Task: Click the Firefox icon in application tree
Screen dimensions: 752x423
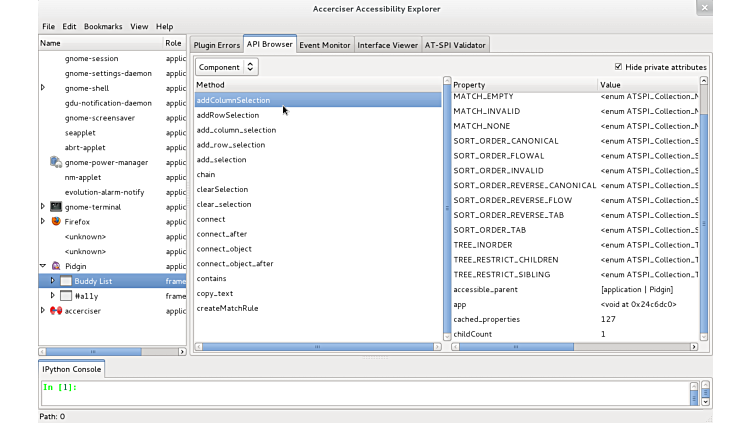Action: (56, 221)
